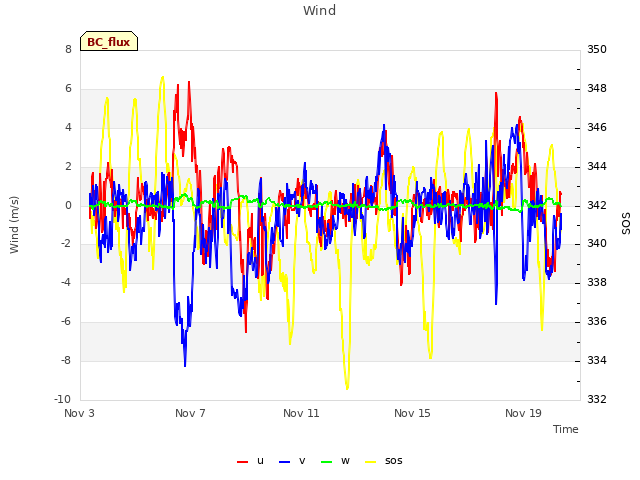Click the right axis value 346
The height and width of the screenshot is (480, 640).
pos(597,127)
